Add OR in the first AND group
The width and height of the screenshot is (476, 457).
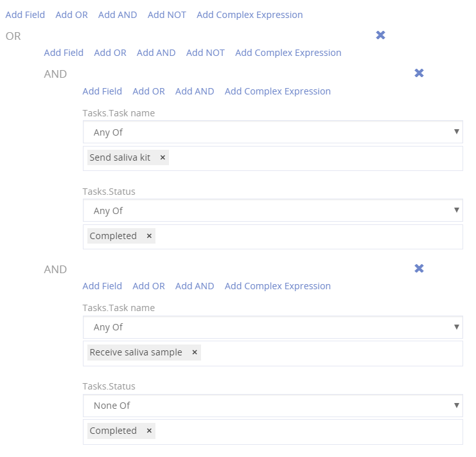(149, 91)
